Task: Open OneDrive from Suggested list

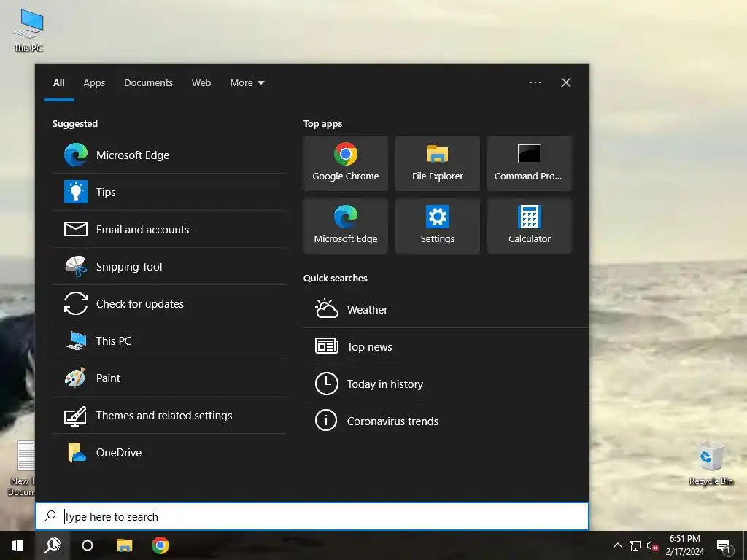Action: click(169, 452)
